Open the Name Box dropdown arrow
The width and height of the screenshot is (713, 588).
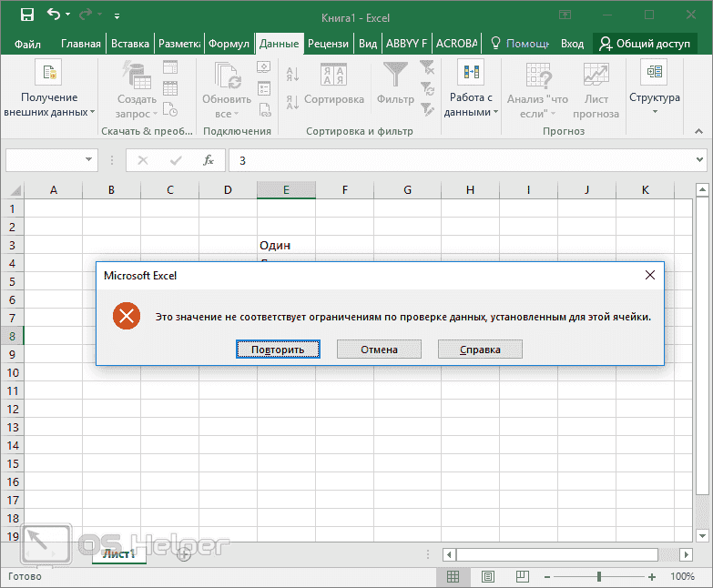[x=88, y=160]
